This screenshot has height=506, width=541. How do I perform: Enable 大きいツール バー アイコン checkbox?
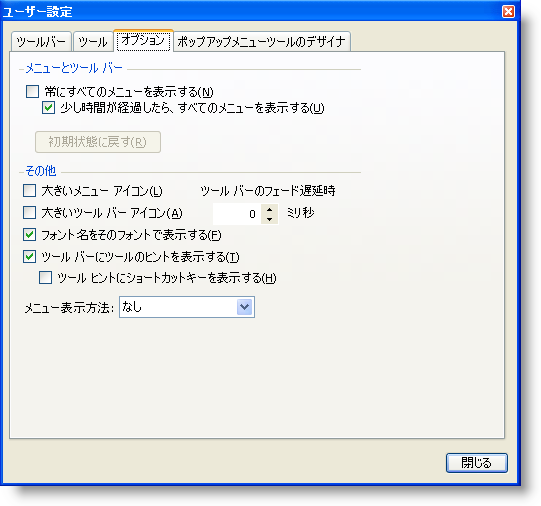click(29, 213)
